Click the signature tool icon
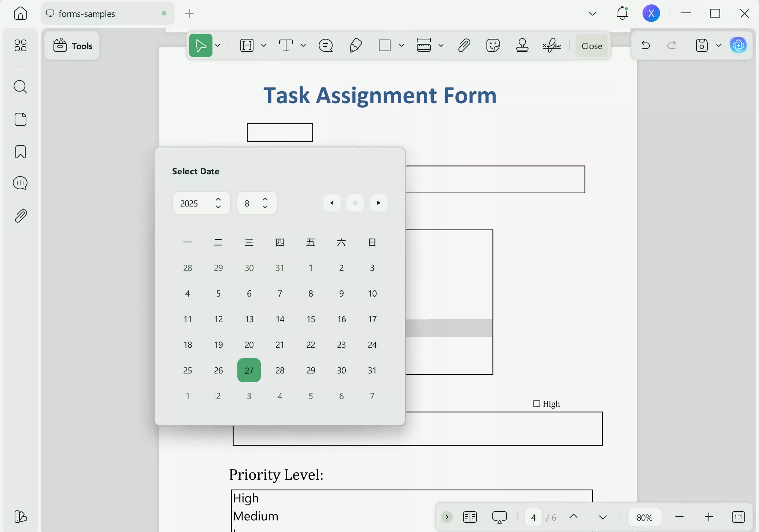The height and width of the screenshot is (532, 759). click(x=551, y=46)
